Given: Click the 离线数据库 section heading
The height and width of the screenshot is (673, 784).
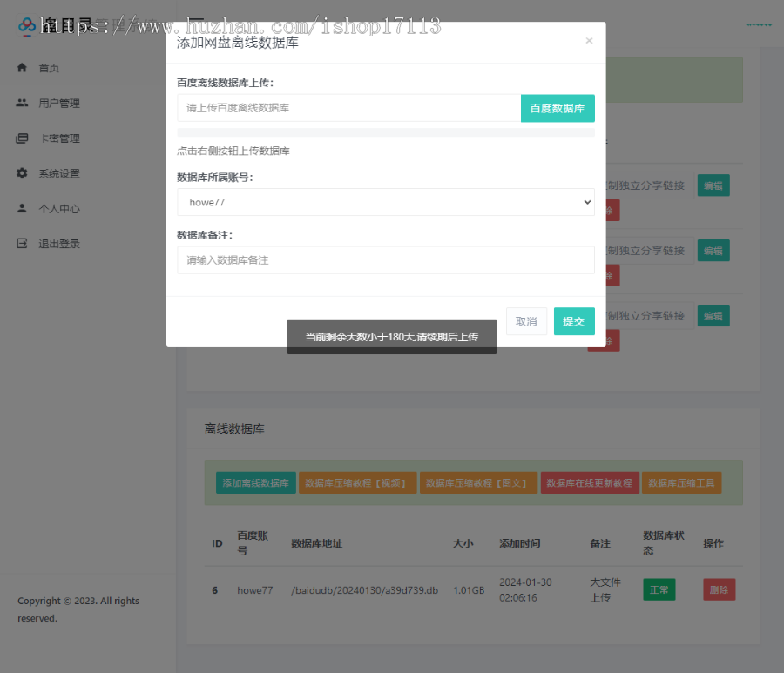Looking at the screenshot, I should 234,428.
